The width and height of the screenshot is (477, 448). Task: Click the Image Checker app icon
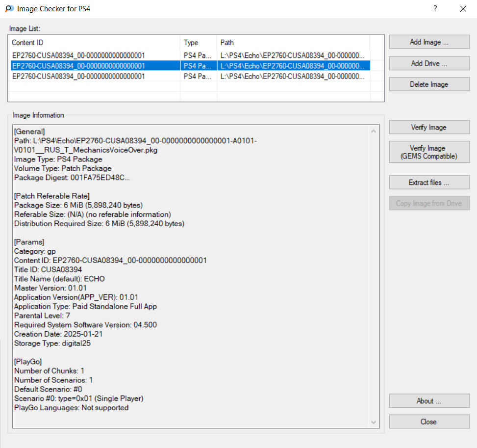9,8
